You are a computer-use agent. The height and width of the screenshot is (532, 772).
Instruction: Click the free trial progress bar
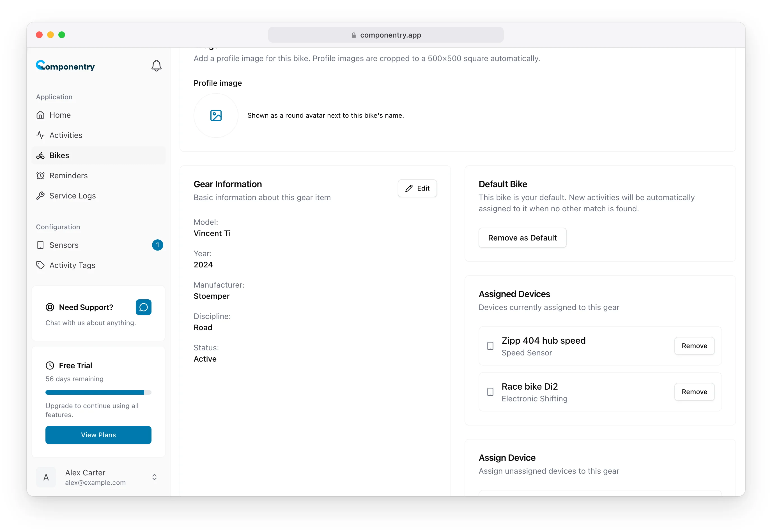point(98,393)
